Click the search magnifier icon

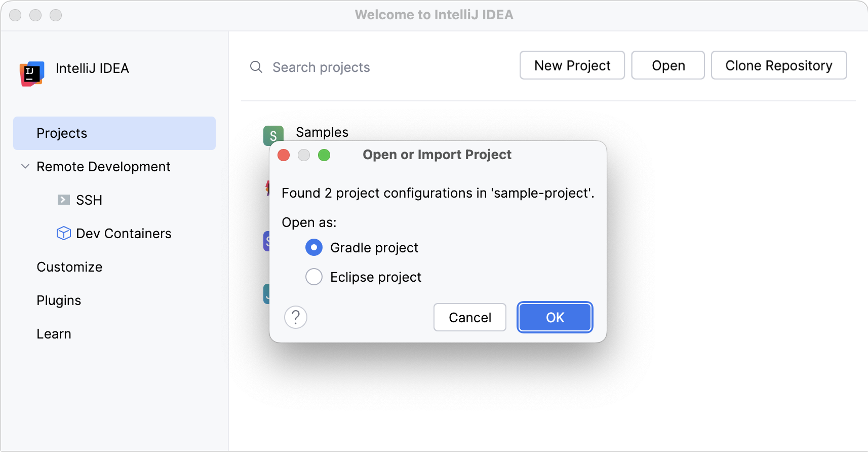pos(256,67)
